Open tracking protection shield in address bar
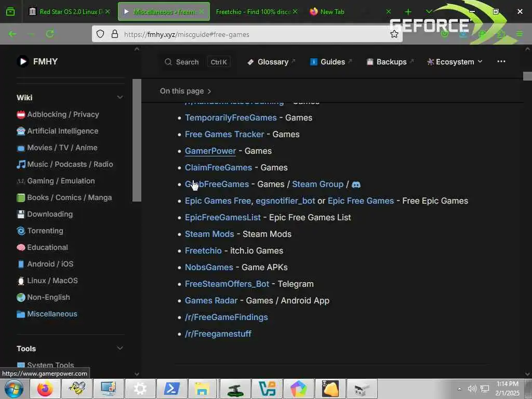This screenshot has width=532, height=399. click(100, 34)
